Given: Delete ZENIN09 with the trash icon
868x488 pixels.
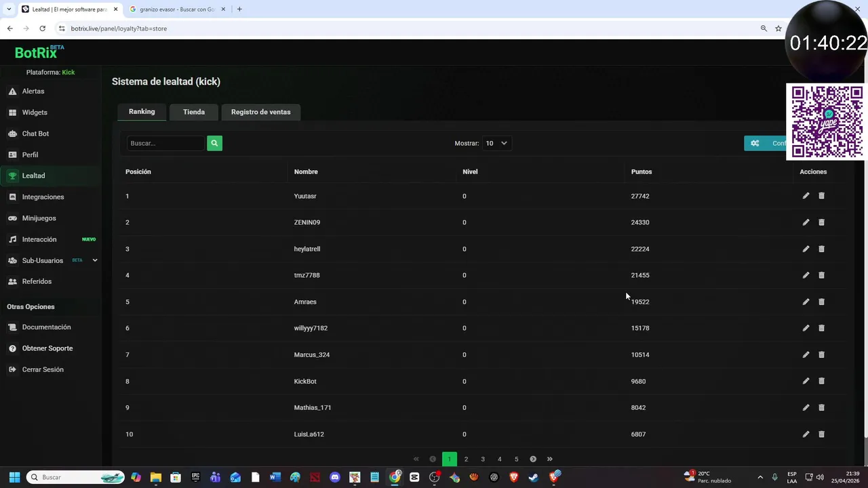Looking at the screenshot, I should (821, 222).
